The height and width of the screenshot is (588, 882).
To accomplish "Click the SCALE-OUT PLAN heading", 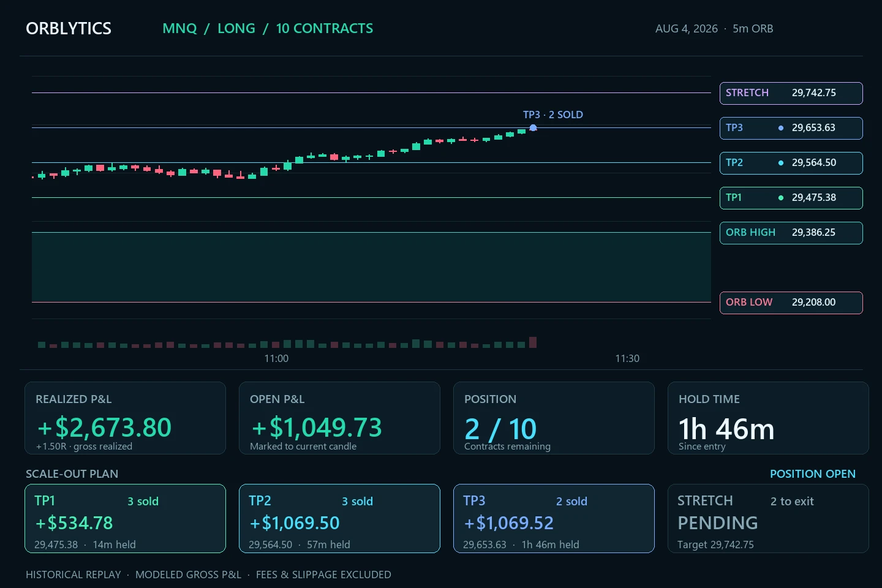I will (x=72, y=474).
